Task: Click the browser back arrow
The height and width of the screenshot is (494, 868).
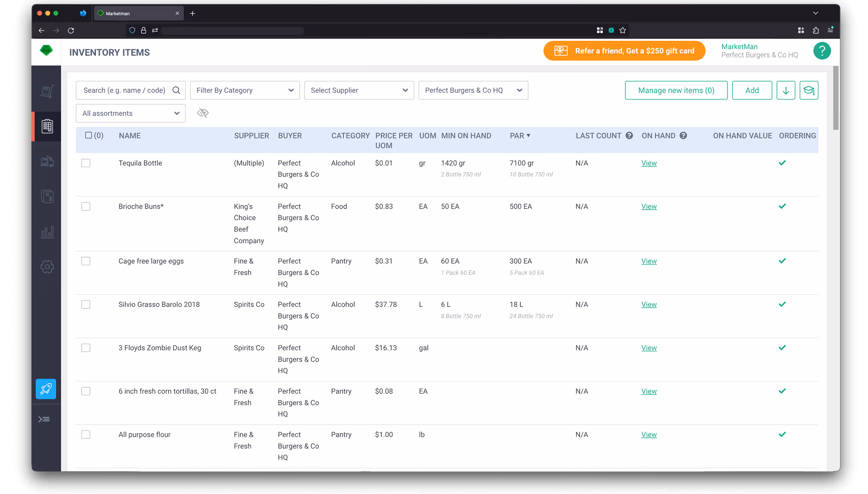Action: point(41,31)
